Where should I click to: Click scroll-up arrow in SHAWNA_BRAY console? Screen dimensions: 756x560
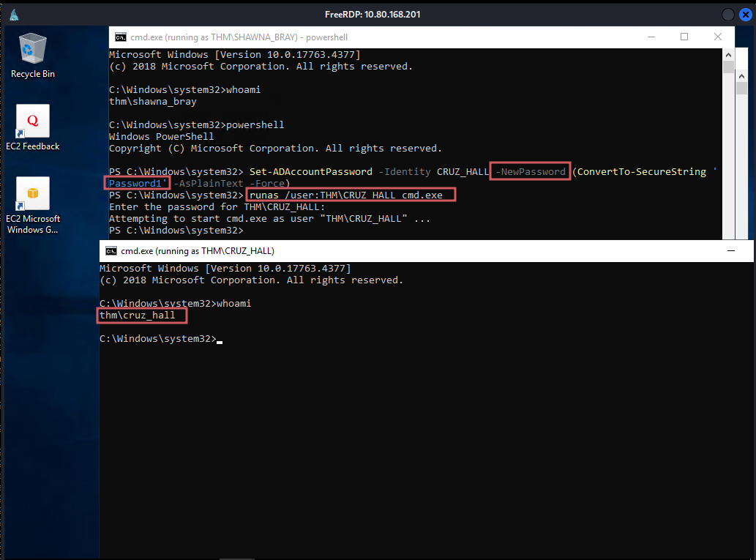pyautogui.click(x=728, y=55)
